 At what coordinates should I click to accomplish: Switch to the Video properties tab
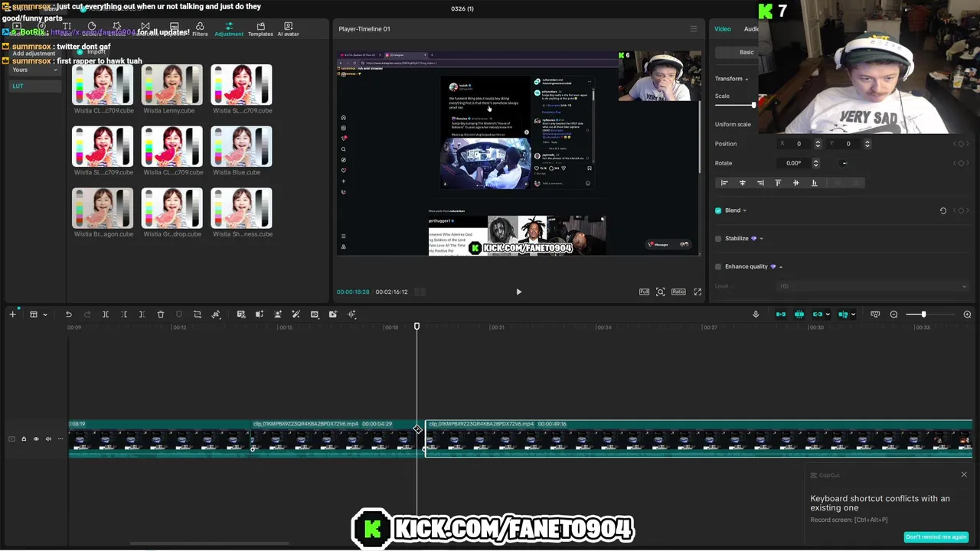click(723, 29)
